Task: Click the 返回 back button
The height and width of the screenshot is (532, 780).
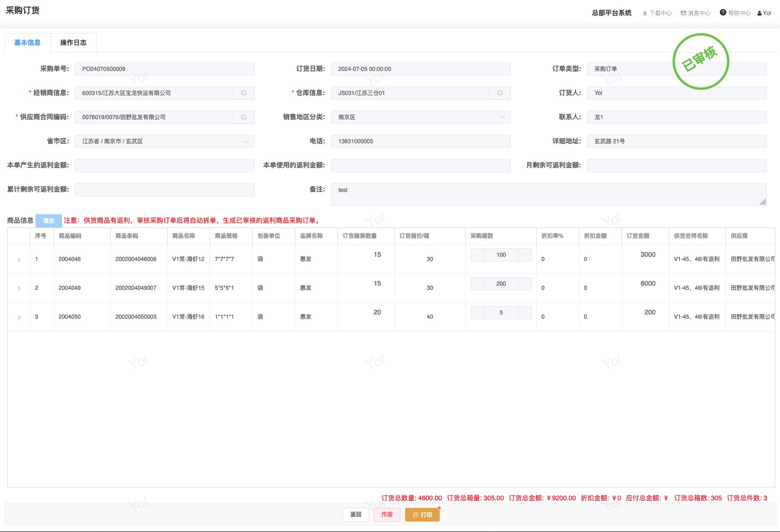Action: coord(355,515)
